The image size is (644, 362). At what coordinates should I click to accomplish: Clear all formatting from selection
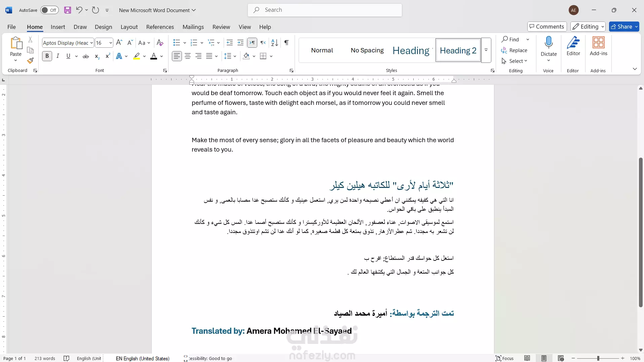click(x=160, y=42)
